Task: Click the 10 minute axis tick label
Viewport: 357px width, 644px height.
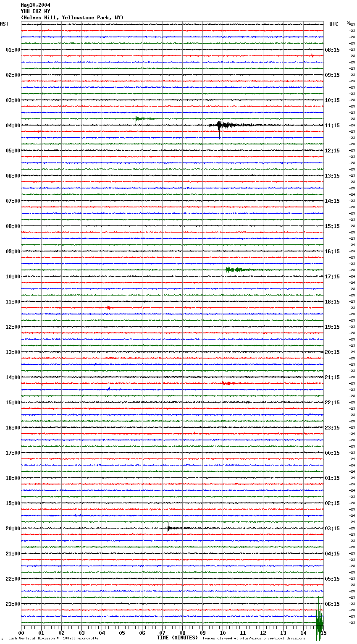Action: [x=223, y=633]
